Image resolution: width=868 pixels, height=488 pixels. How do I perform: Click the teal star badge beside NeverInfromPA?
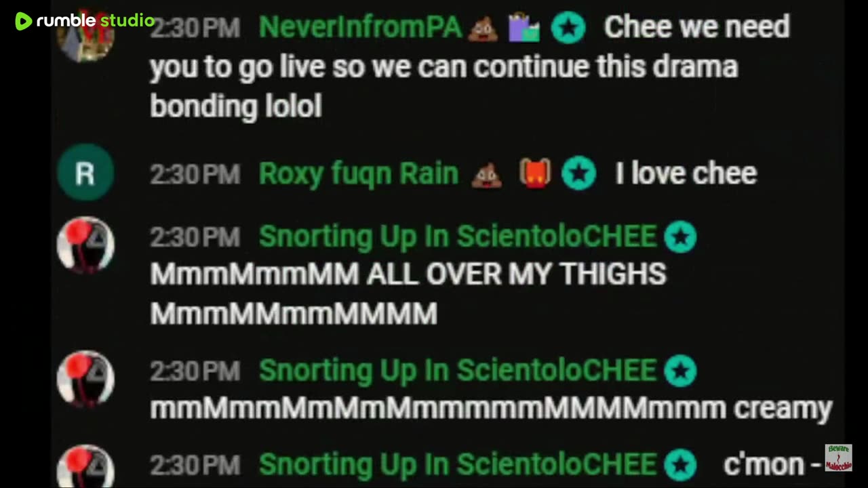[x=568, y=28]
